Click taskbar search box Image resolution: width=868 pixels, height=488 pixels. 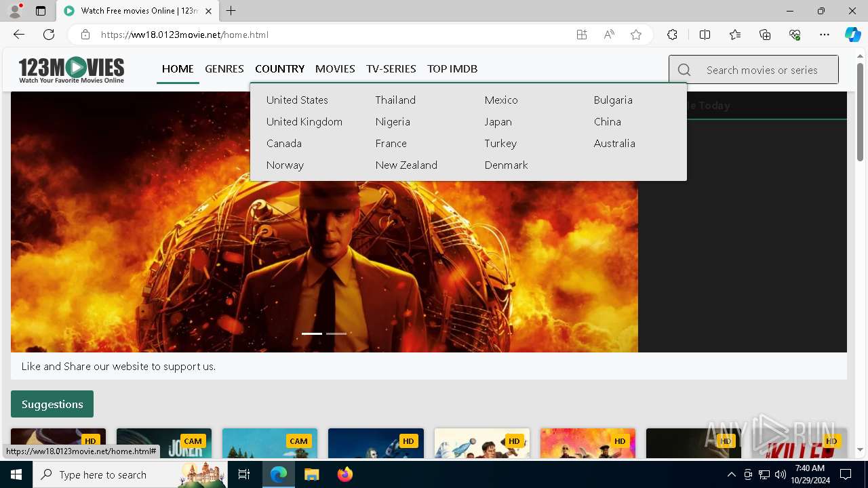click(x=130, y=474)
